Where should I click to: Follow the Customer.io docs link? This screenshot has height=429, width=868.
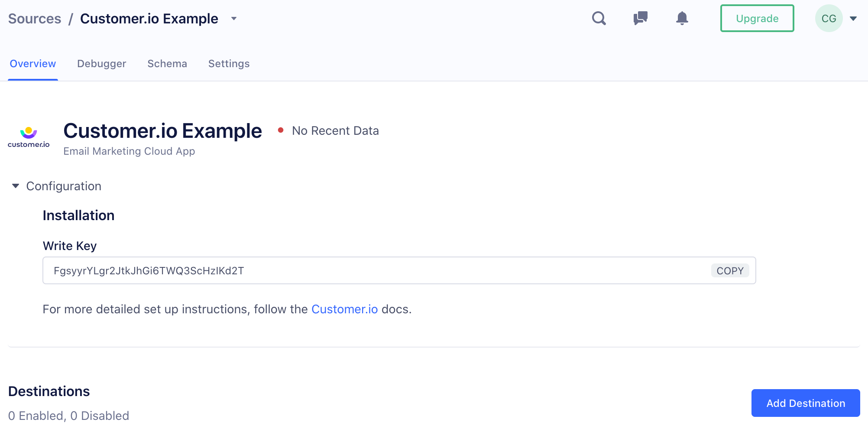tap(344, 309)
